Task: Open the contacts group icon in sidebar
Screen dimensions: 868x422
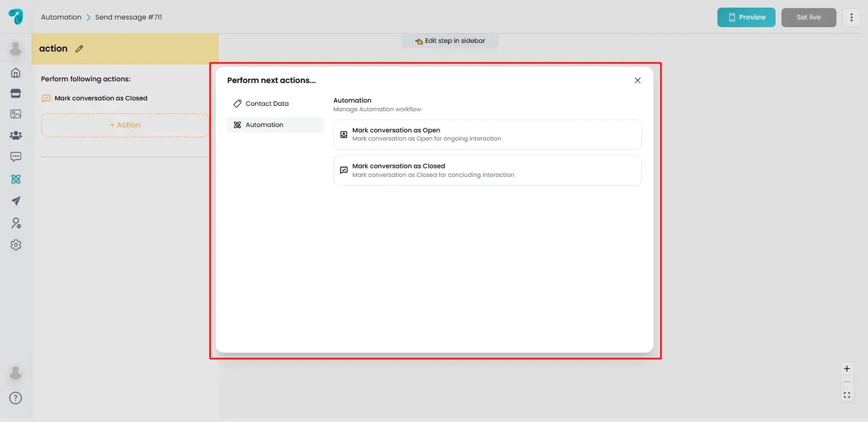Action: click(x=16, y=135)
